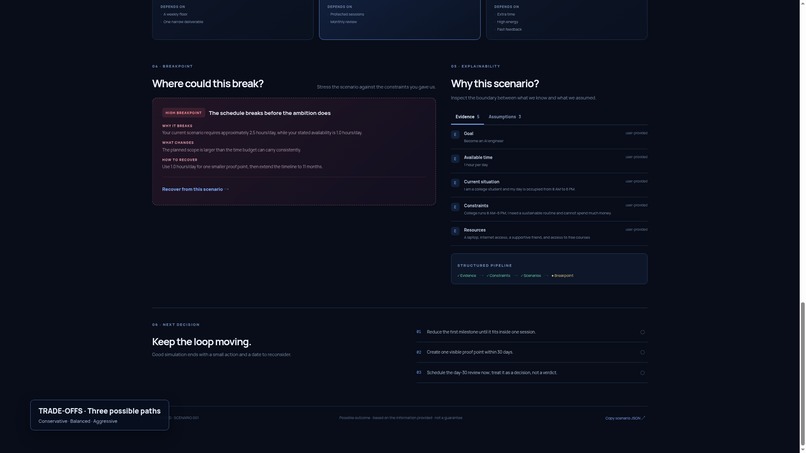Viewport: 806px width, 453px height.
Task: Click the 'Constraints' evidence title in the list
Action: (x=476, y=206)
